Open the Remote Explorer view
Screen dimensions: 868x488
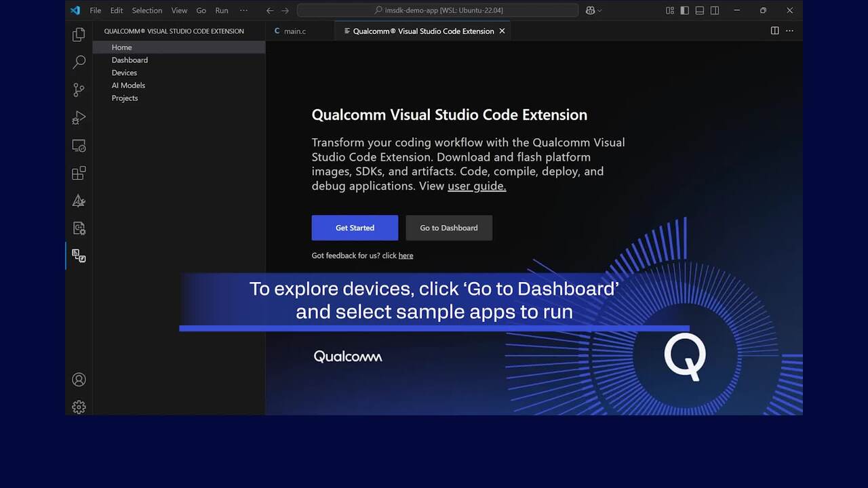point(79,146)
